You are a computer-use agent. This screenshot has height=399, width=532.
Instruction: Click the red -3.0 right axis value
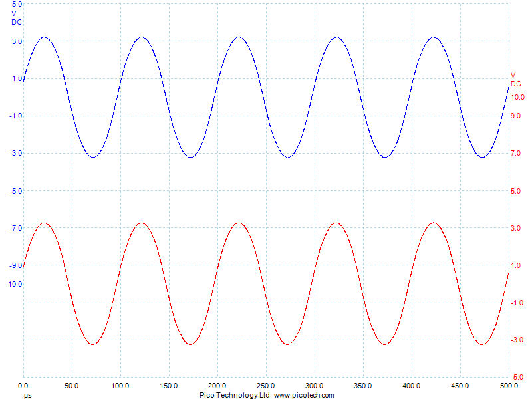point(517,340)
